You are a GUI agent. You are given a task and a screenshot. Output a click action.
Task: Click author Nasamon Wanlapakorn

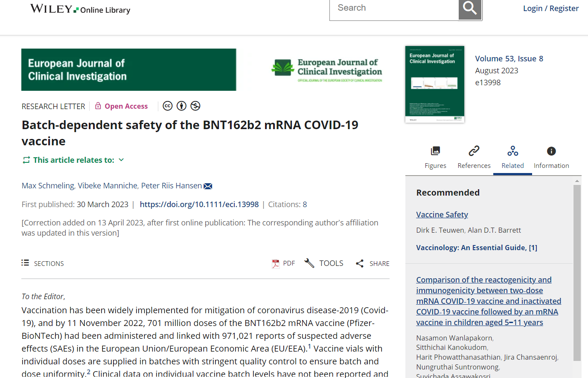tap(454, 338)
